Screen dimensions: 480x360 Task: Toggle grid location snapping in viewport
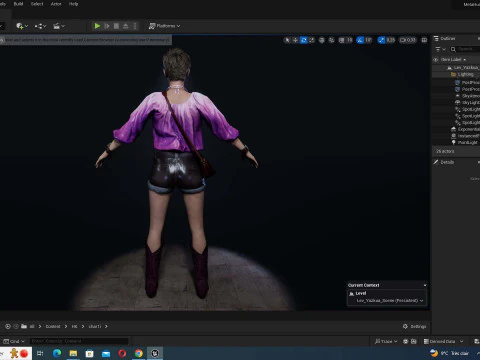(342, 40)
